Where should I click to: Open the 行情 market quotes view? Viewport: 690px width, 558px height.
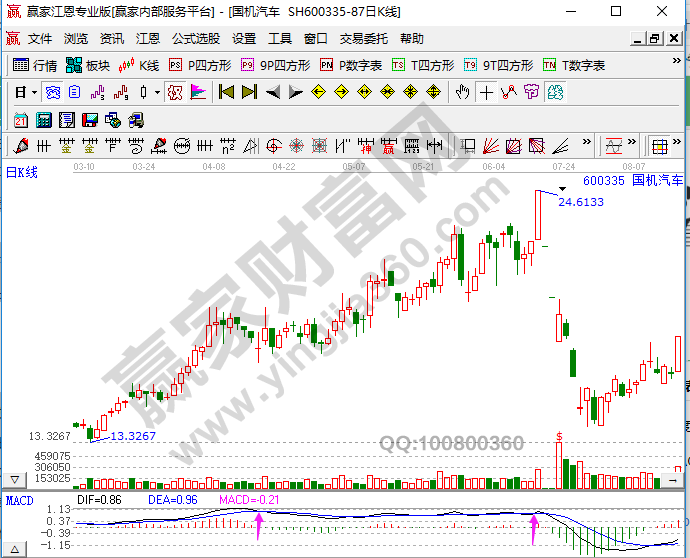tap(35, 65)
